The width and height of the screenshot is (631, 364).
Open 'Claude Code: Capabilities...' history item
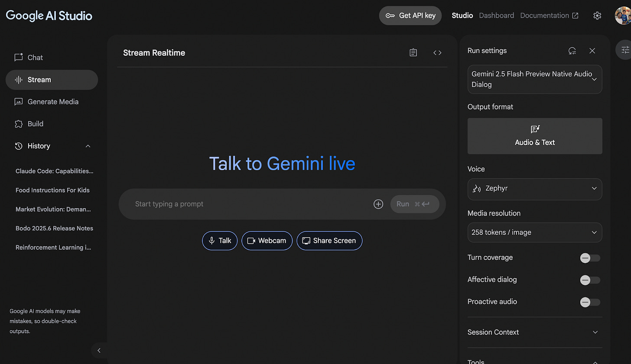point(54,171)
